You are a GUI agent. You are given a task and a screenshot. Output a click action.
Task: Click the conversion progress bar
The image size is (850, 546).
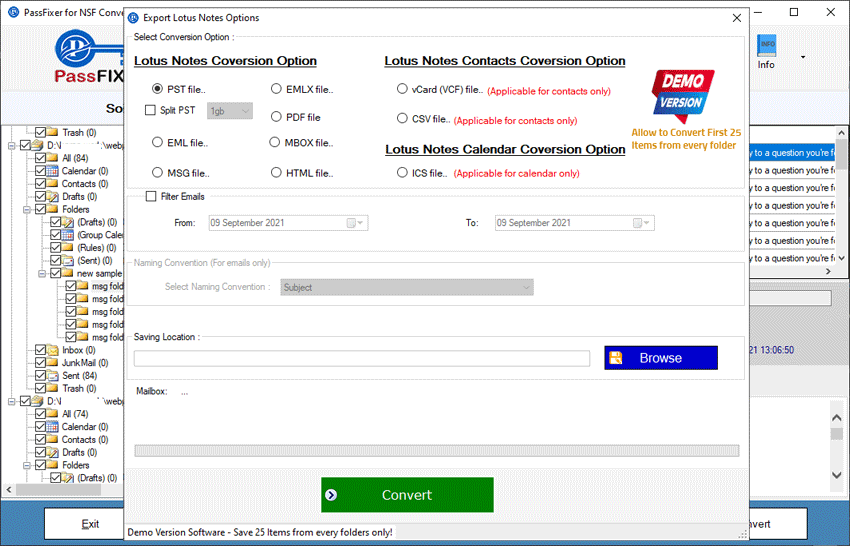[437, 451]
